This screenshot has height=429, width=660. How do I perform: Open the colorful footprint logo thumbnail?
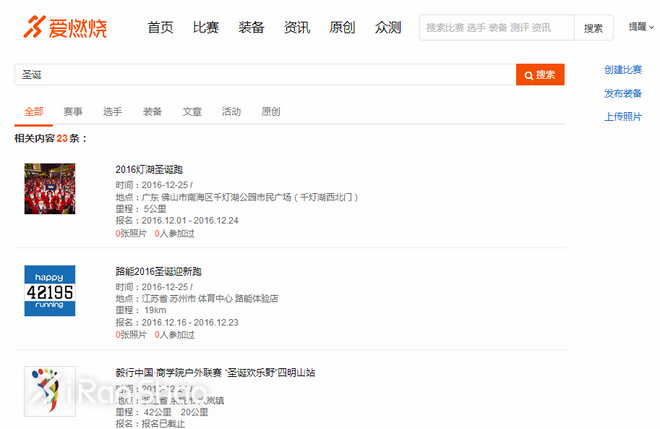coord(50,392)
